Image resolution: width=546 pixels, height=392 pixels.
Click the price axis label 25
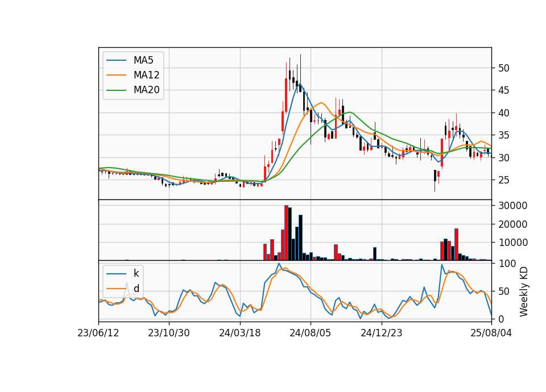(x=504, y=180)
